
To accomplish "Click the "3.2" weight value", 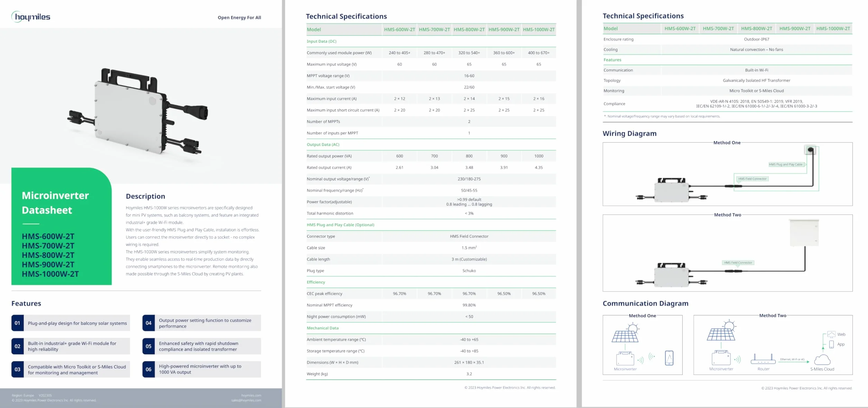I will tap(469, 374).
